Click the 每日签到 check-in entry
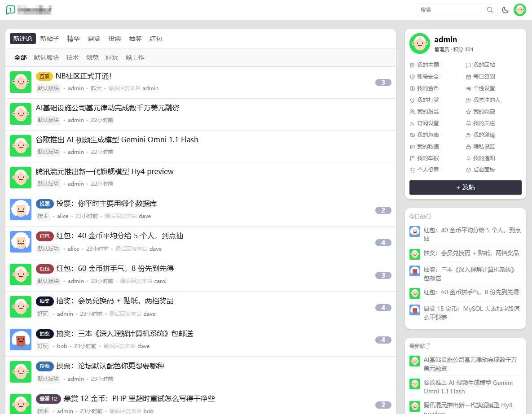Viewport: 532px width, 414px height. click(x=480, y=77)
